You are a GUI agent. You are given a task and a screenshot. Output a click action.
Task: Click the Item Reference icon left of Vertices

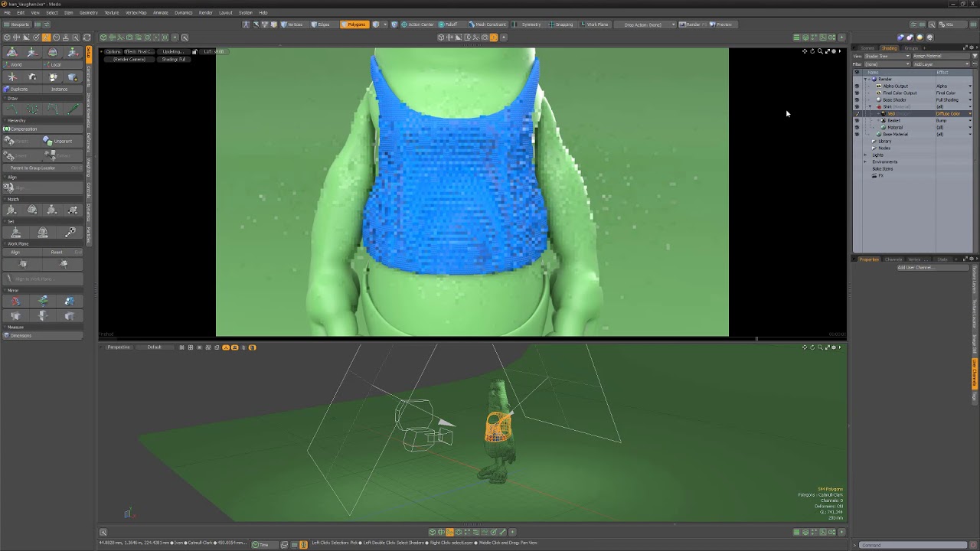click(273, 24)
